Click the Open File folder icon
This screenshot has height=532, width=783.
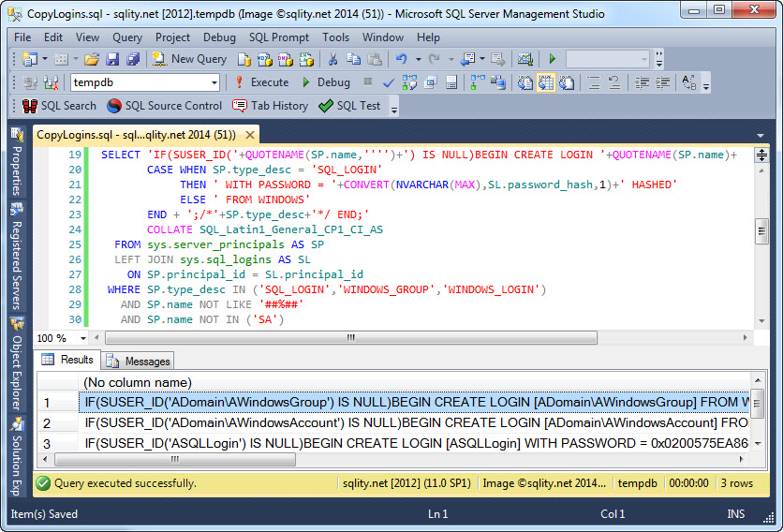click(91, 59)
